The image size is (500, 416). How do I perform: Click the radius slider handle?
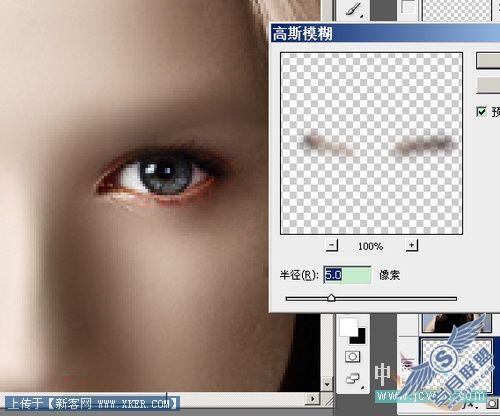(x=331, y=297)
